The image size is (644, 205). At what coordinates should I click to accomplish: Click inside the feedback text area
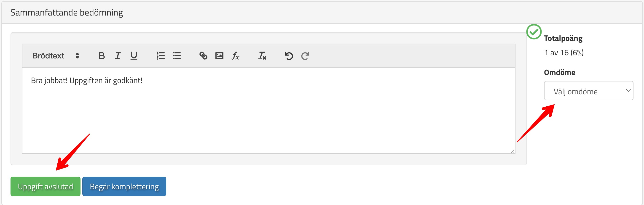tap(268, 117)
